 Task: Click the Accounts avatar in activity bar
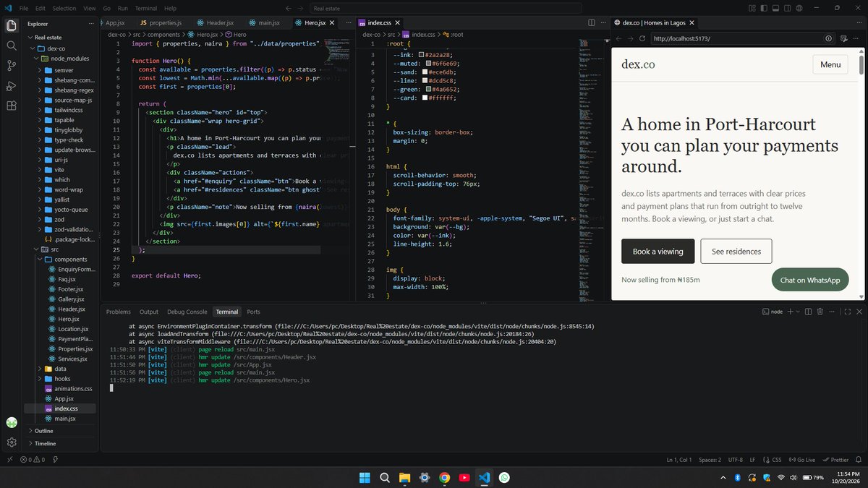point(12,422)
